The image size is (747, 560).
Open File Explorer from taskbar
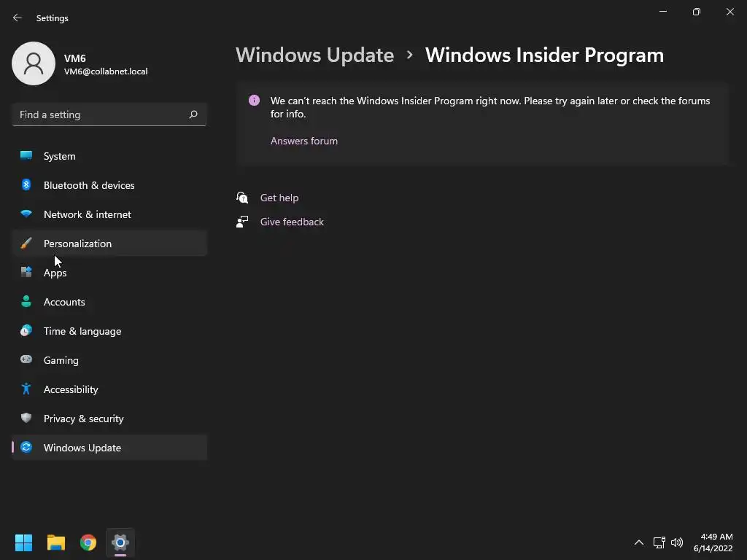(x=55, y=542)
